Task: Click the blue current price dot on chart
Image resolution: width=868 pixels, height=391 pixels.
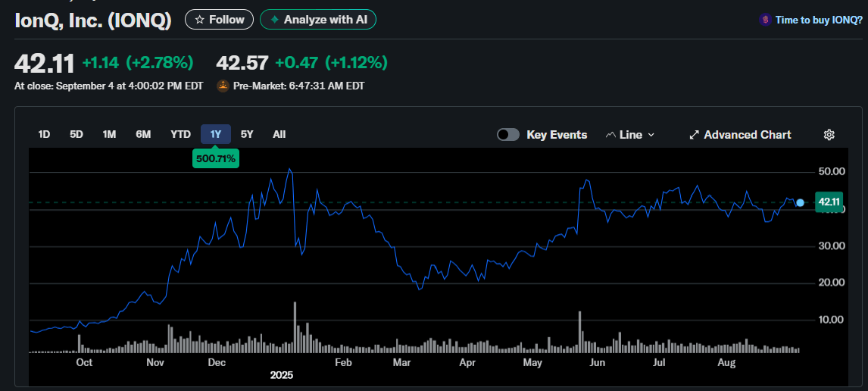Action: [x=801, y=202]
